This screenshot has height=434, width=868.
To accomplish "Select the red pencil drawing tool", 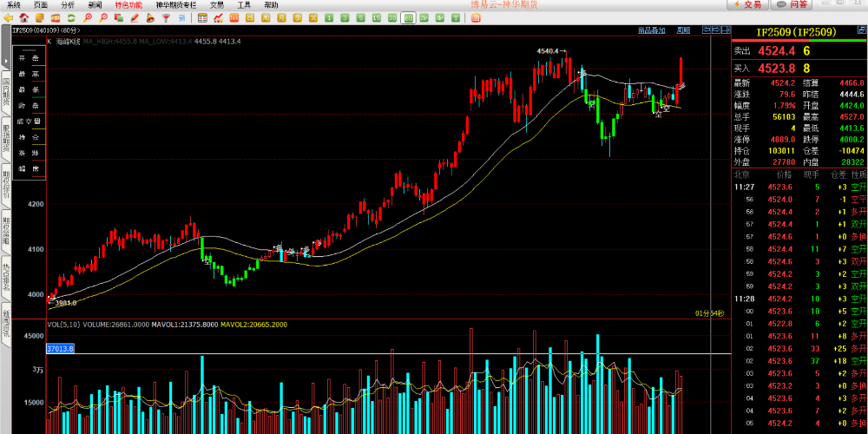I will (135, 17).
